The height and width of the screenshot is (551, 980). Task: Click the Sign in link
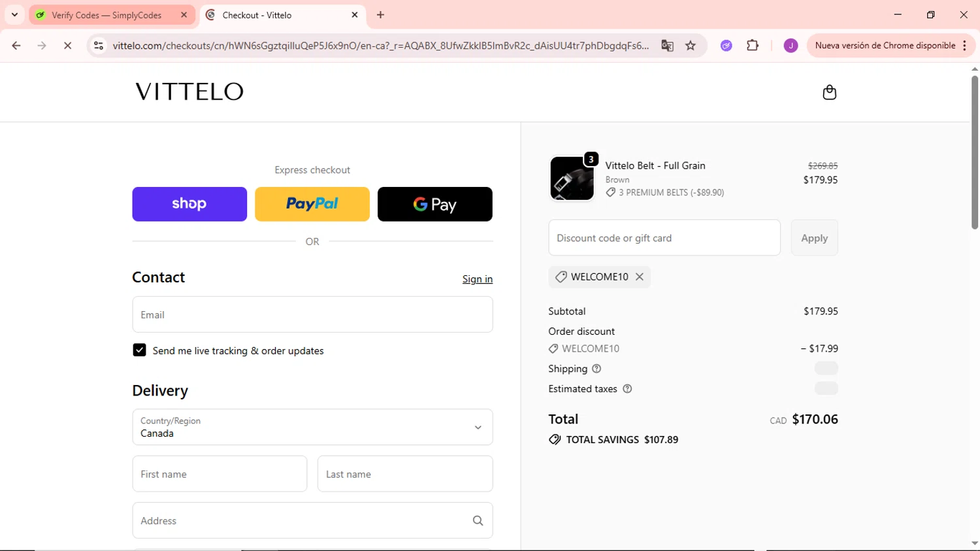point(478,279)
